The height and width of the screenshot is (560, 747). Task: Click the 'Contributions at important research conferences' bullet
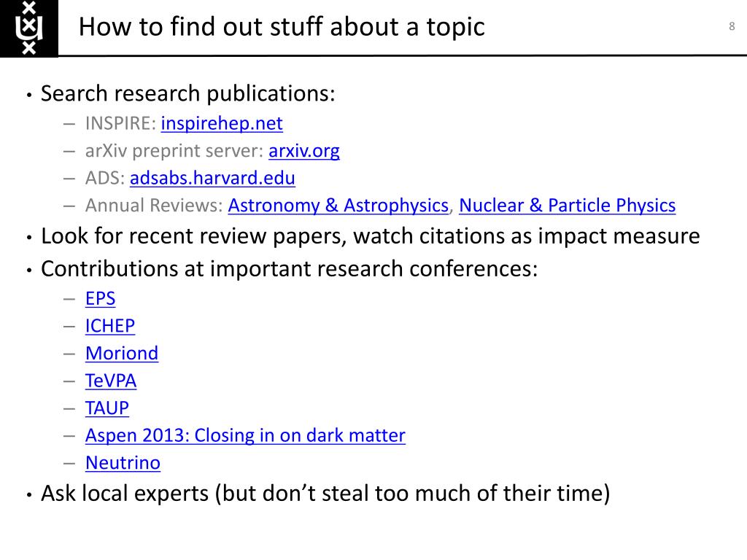pyautogui.click(x=289, y=269)
